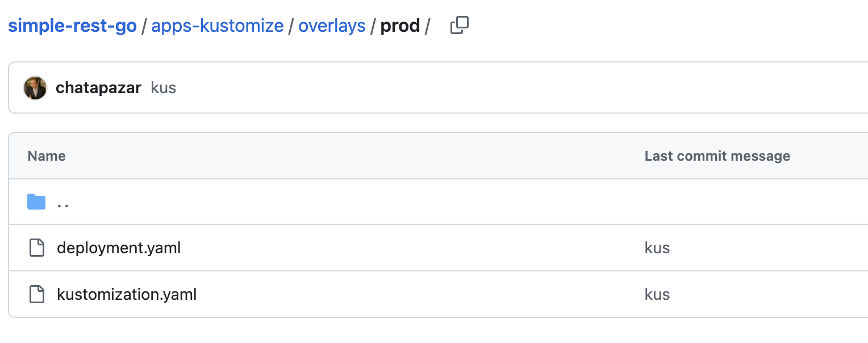Open the kustomization.yaml file
The height and width of the screenshot is (343, 868).
[x=127, y=295]
